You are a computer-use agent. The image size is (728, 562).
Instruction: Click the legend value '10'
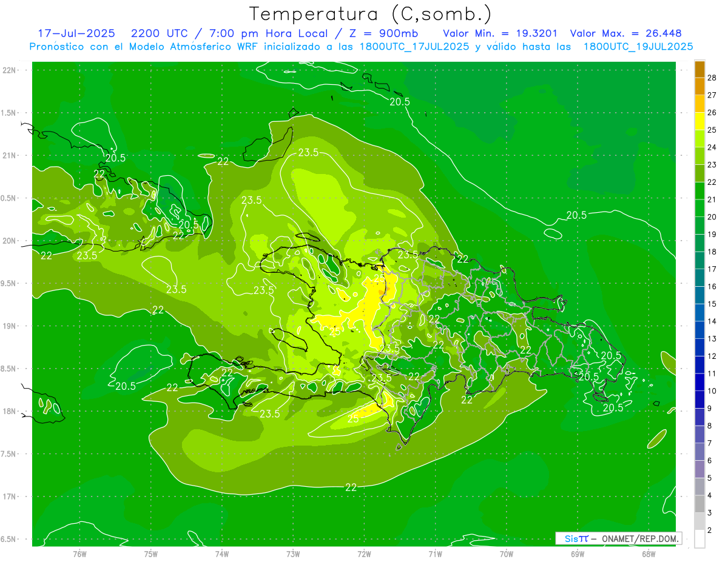712,391
